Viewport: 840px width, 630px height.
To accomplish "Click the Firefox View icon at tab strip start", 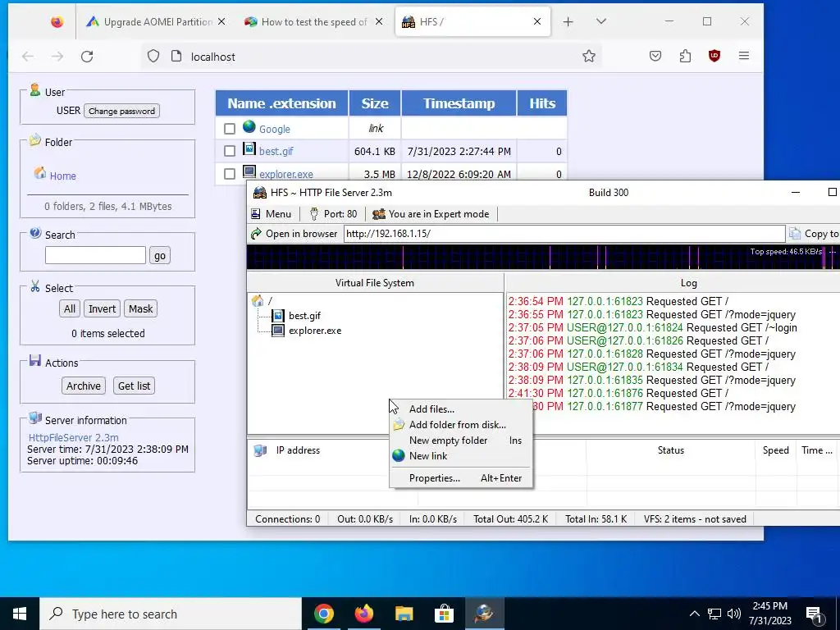I will point(57,21).
